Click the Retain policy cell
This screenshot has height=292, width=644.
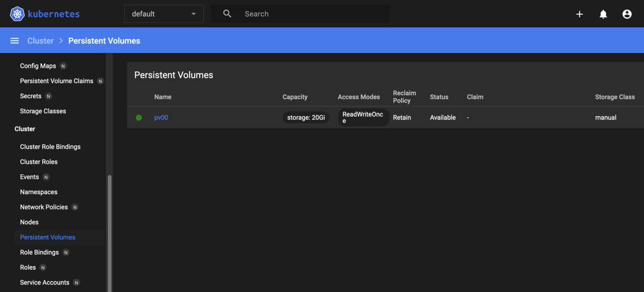[x=402, y=118]
